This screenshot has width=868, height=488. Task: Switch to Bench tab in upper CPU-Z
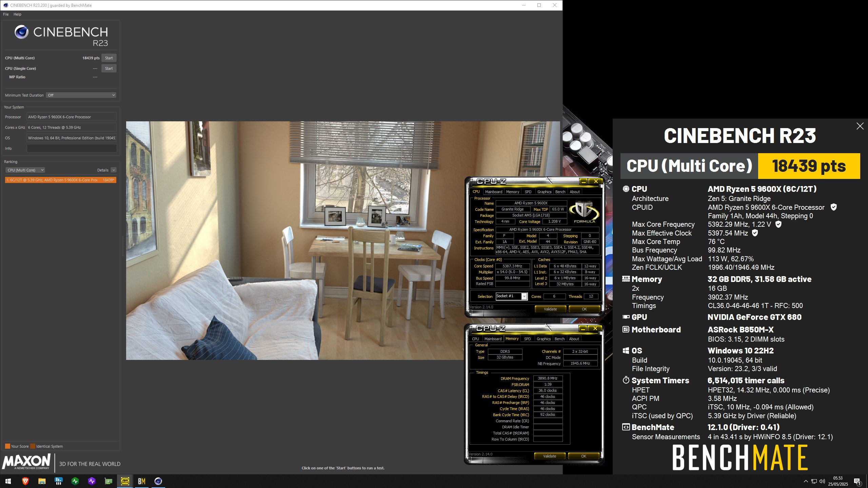(560, 192)
